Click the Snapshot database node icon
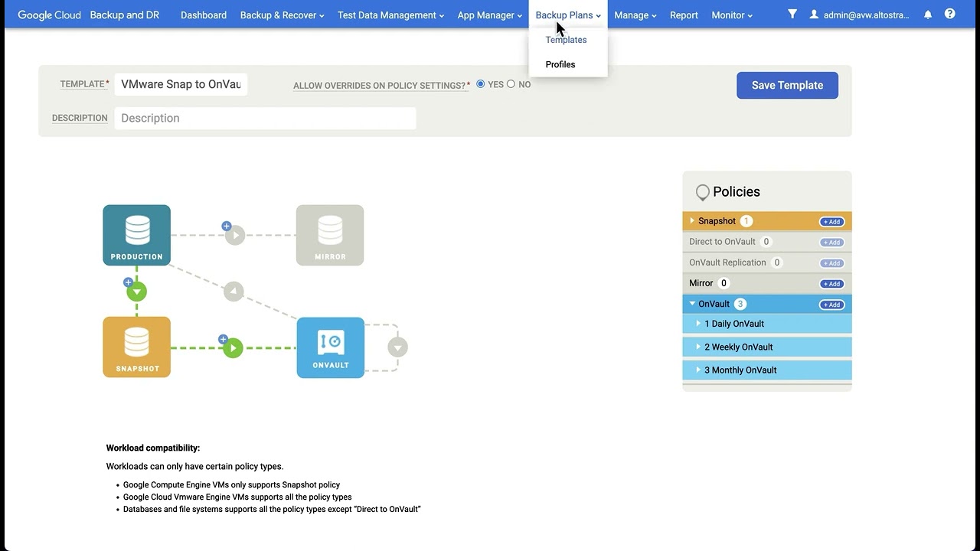This screenshot has height=551, width=980. click(x=137, y=347)
